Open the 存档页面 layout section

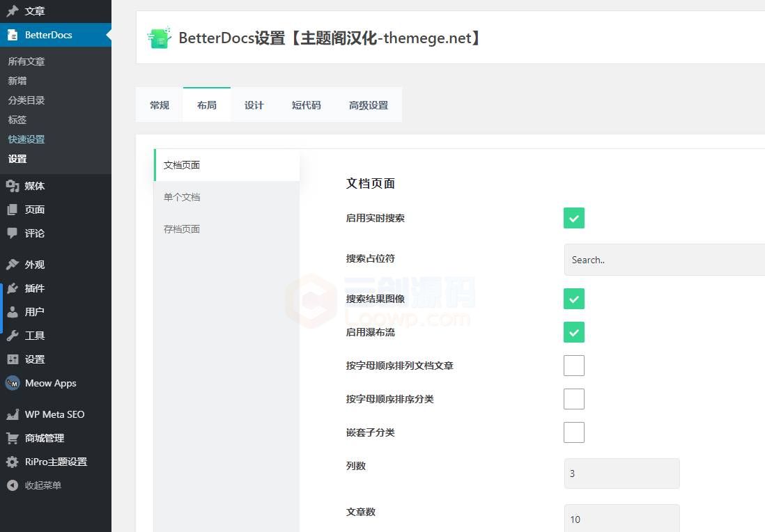tap(227, 229)
